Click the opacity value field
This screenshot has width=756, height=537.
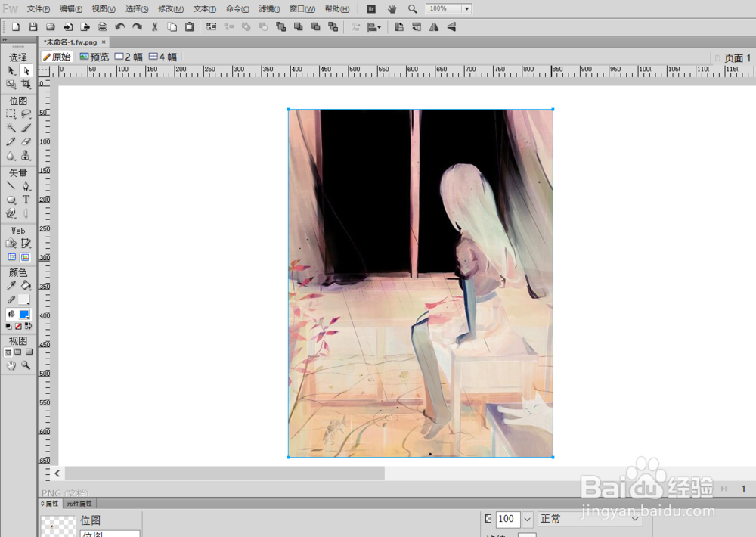(x=507, y=519)
